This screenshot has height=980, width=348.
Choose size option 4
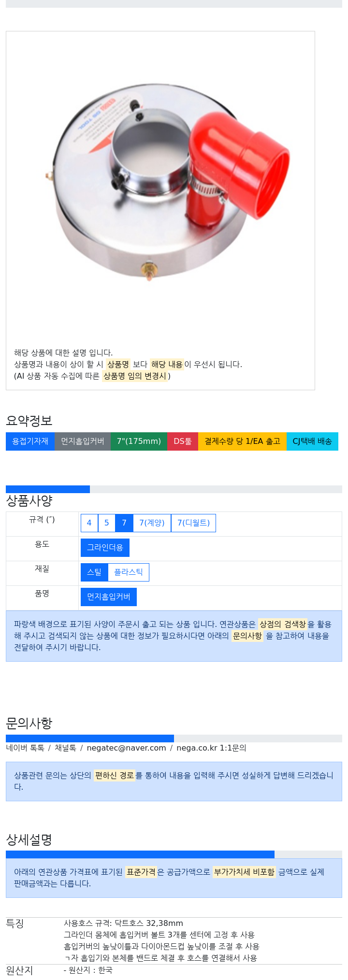point(89,523)
